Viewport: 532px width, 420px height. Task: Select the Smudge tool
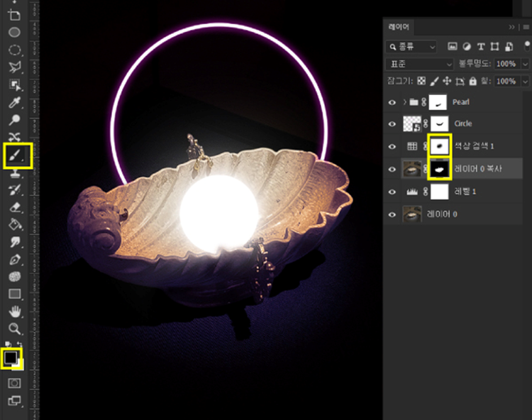coord(14,242)
